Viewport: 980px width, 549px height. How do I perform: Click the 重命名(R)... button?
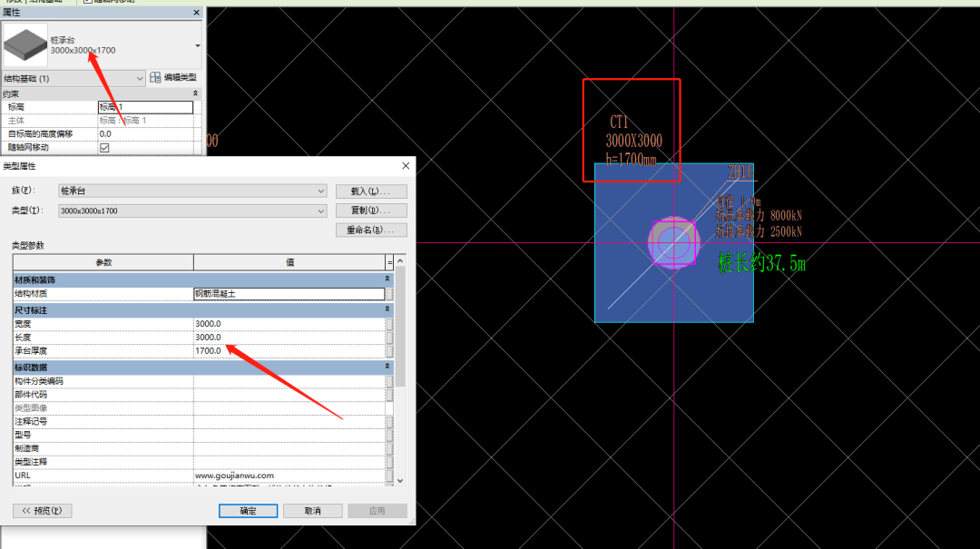[370, 230]
